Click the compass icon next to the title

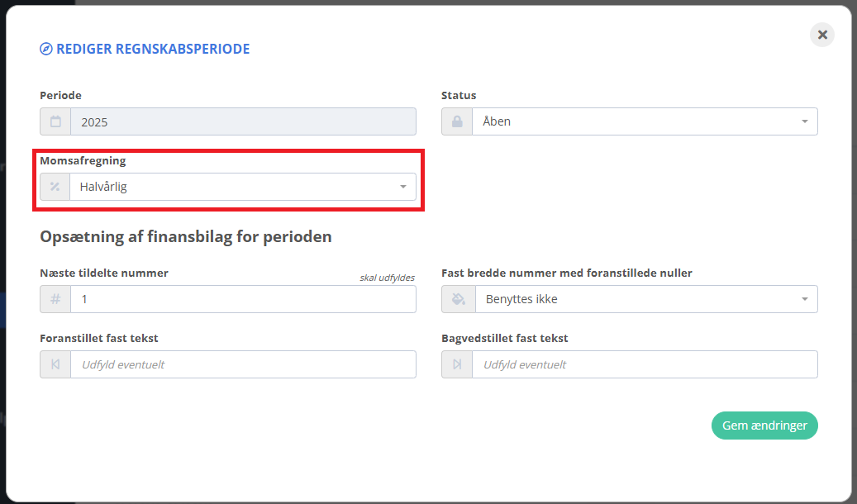[46, 49]
